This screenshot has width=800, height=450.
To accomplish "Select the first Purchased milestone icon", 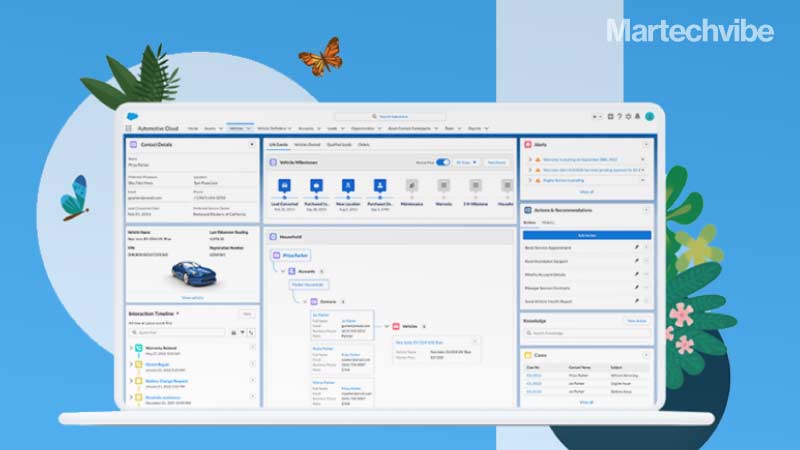I will click(x=316, y=185).
